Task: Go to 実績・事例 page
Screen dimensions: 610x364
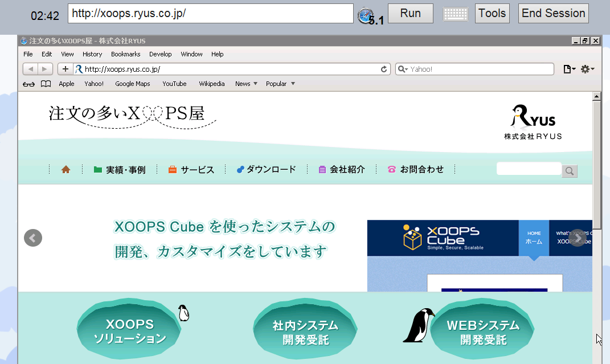Action: point(120,170)
